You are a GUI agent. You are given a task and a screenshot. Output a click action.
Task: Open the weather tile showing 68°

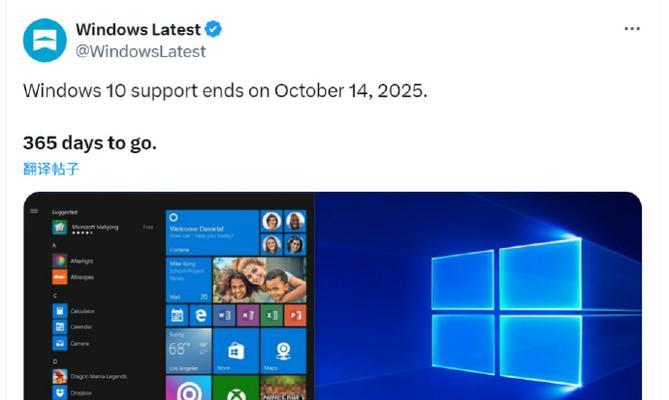coord(189,351)
